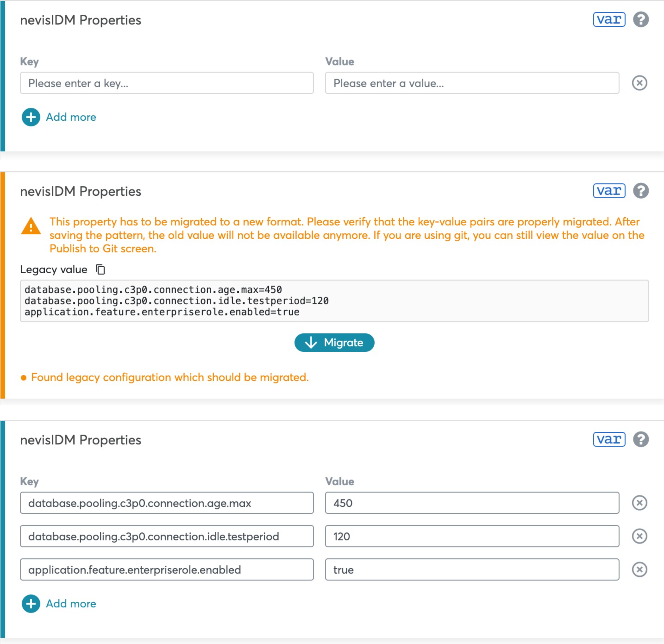Edit the application.feature.enterpriserole.enabled key field
Image resolution: width=664 pixels, height=644 pixels.
coord(167,569)
